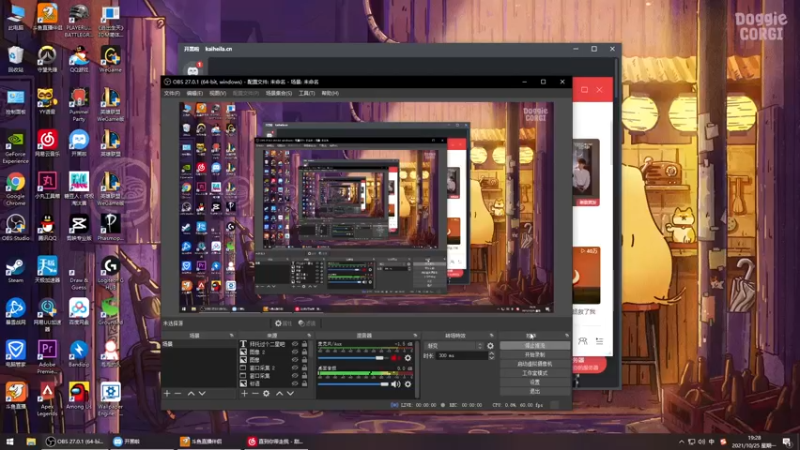
Task: Toggle lock on 拜托过个二星吧 text source
Action: [305, 344]
